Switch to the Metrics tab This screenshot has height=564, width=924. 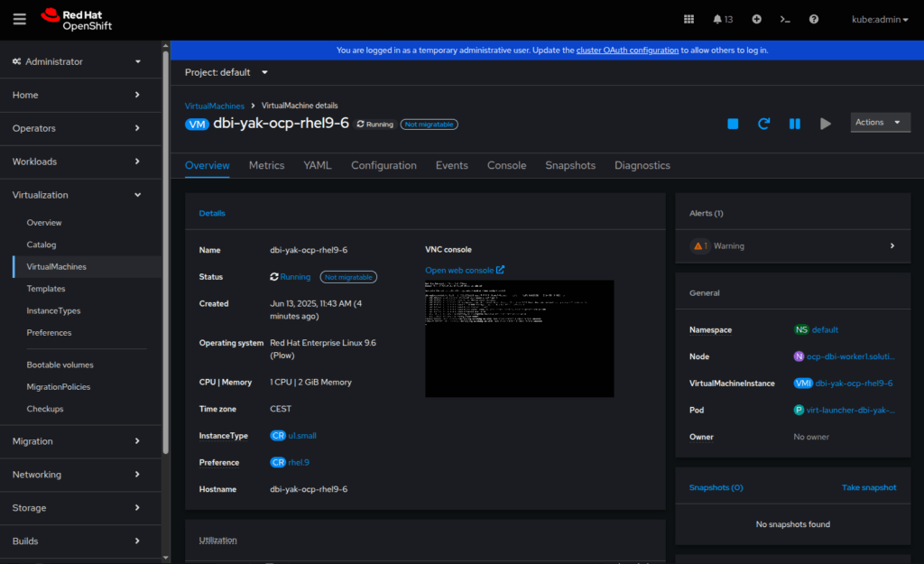[x=266, y=166]
